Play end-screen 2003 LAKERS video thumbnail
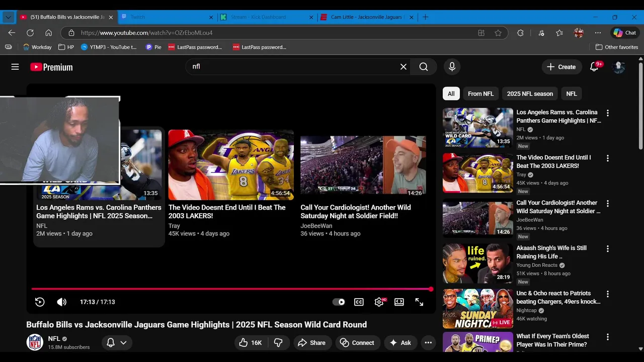This screenshot has width=644, height=362. [x=231, y=165]
